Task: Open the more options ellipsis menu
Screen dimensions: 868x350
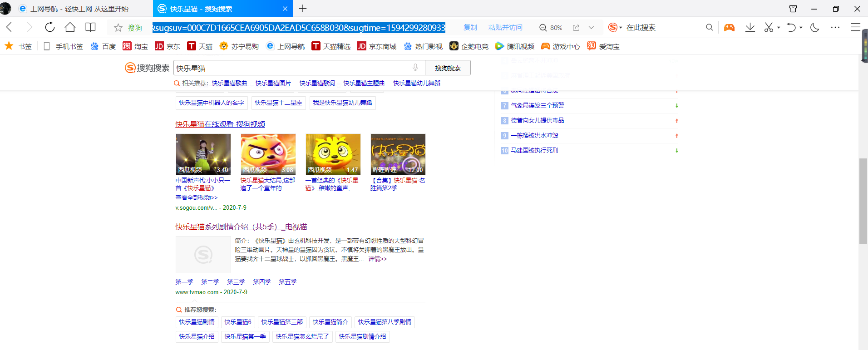Action: point(835,27)
